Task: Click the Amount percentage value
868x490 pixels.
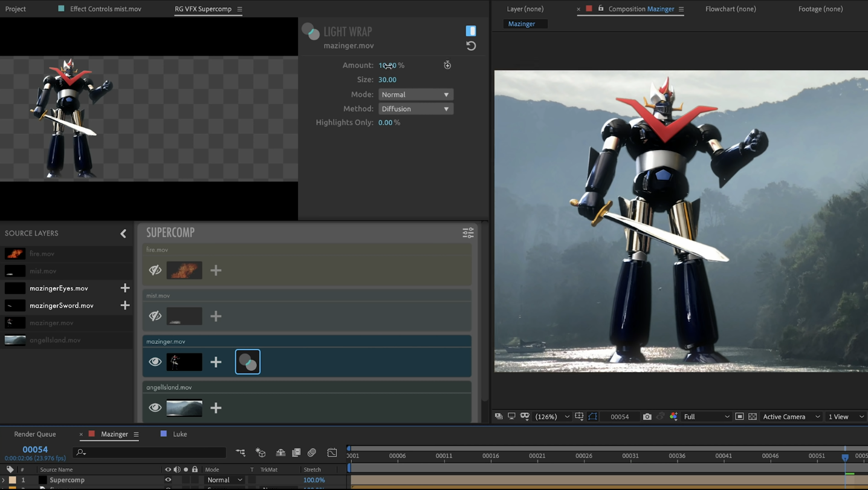Action: 387,65
